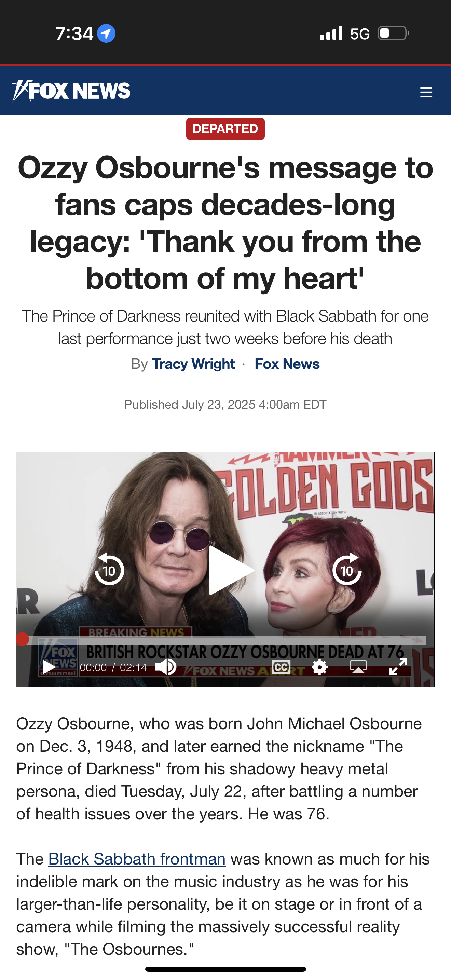Skip video forward 10 seconds
Image resolution: width=451 pixels, height=980 pixels.
coord(347,570)
